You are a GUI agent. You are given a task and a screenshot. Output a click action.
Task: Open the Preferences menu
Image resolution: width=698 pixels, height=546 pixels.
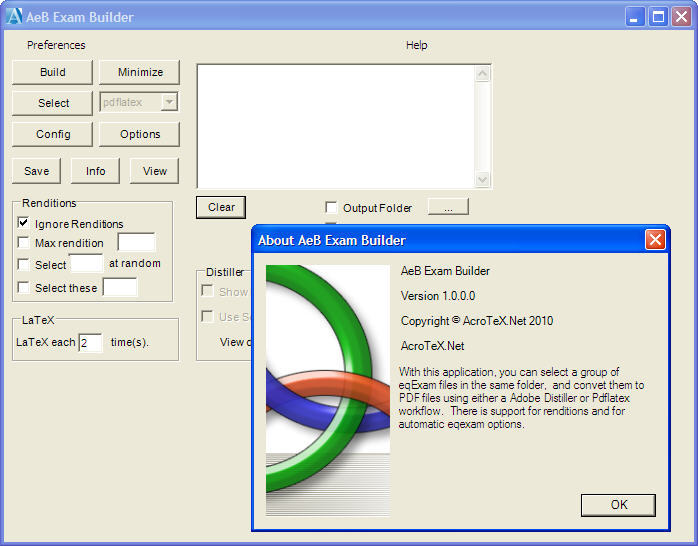coord(56,45)
